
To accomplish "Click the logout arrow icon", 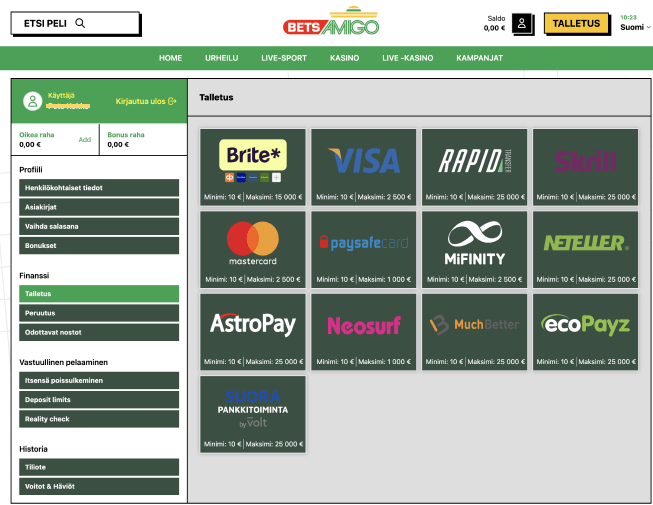I will point(172,101).
